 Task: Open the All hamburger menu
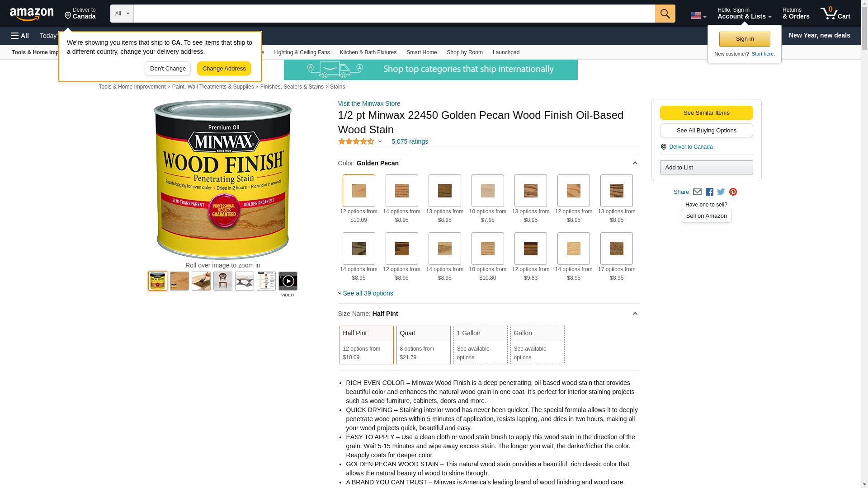point(20,36)
